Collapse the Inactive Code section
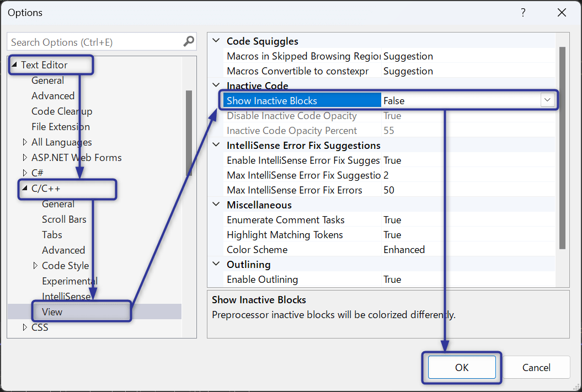Viewport: 582px width, 392px height. [216, 85]
